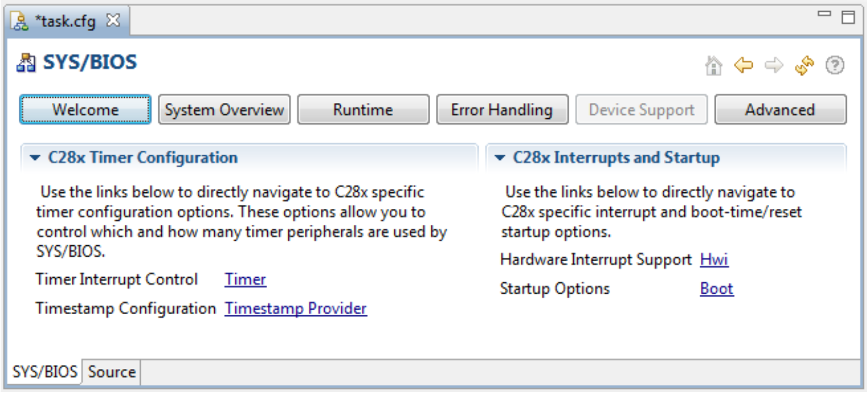Close the task.cfg editor tab
Image resolution: width=868 pixels, height=396 pixels.
click(x=112, y=20)
